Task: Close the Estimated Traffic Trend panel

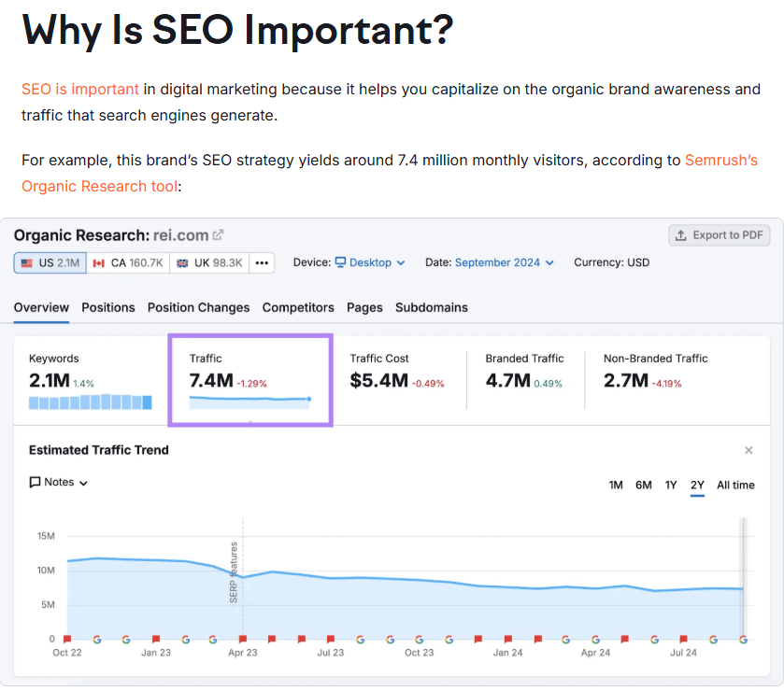Action: (x=748, y=450)
